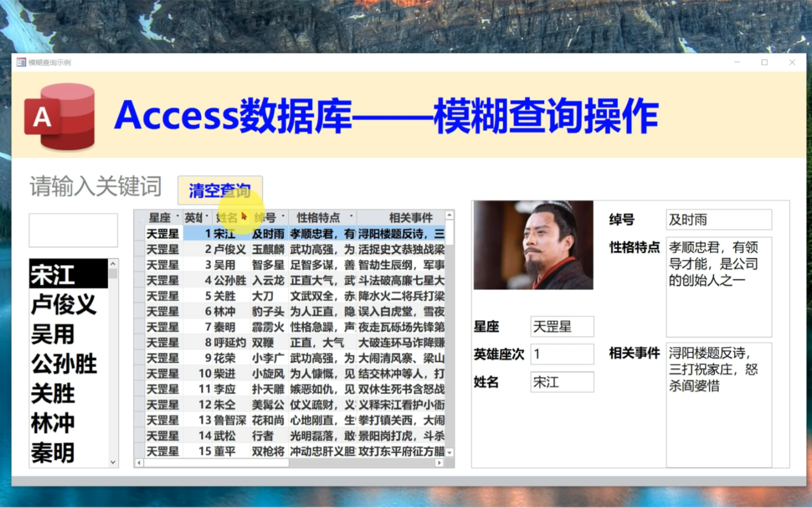Click the 玉麒麟 cell in datasheet
Image resolution: width=812 pixels, height=508 pixels.
[269, 249]
